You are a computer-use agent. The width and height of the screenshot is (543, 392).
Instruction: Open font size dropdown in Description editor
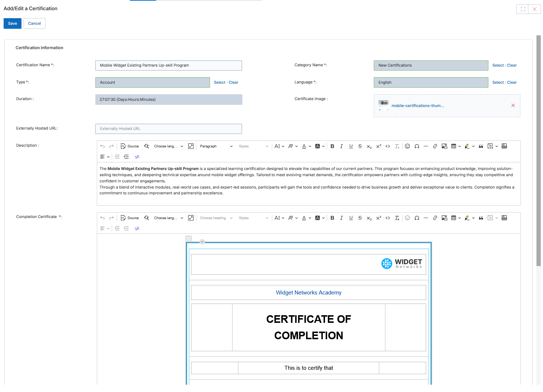click(280, 146)
